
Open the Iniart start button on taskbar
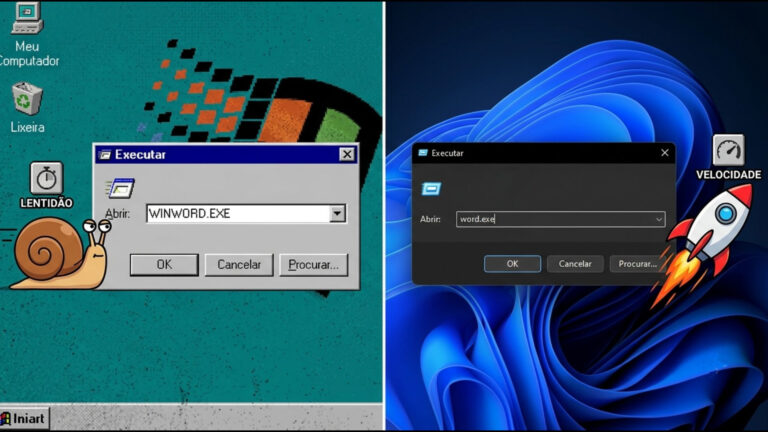24,419
